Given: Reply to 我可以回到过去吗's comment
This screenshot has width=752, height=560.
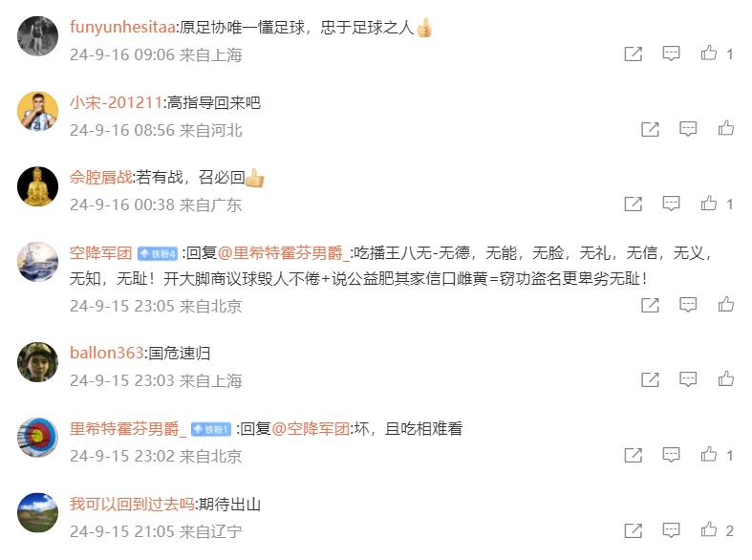Looking at the screenshot, I should 671,530.
